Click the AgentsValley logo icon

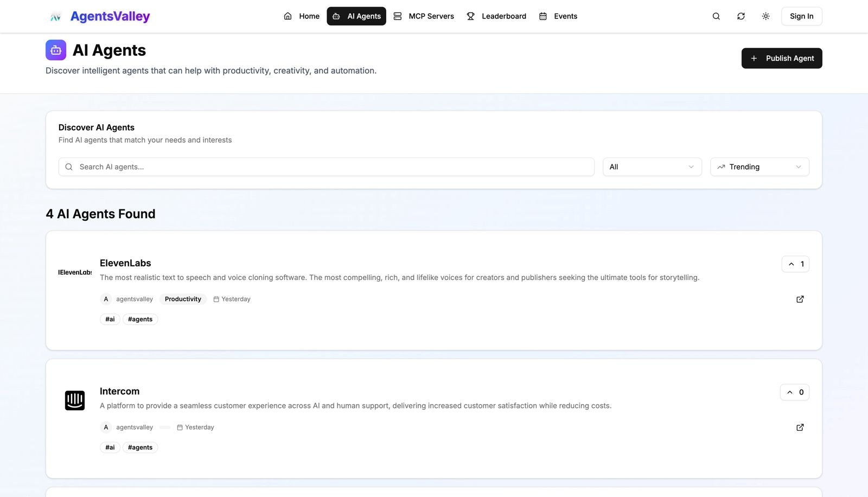pos(55,17)
